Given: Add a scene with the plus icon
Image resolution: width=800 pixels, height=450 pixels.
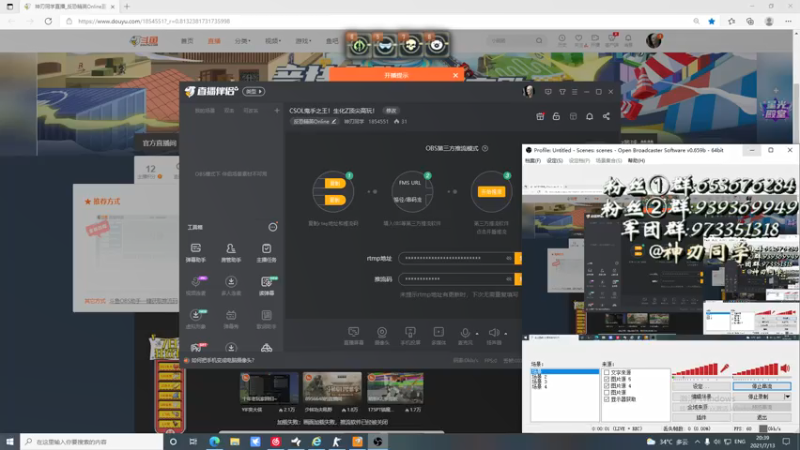Looking at the screenshot, I should click(277, 110).
